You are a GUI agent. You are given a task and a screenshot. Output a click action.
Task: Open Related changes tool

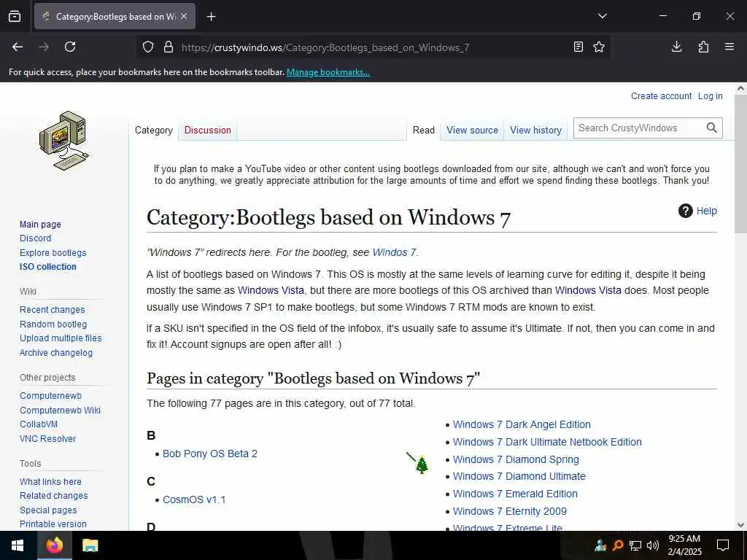tap(53, 496)
